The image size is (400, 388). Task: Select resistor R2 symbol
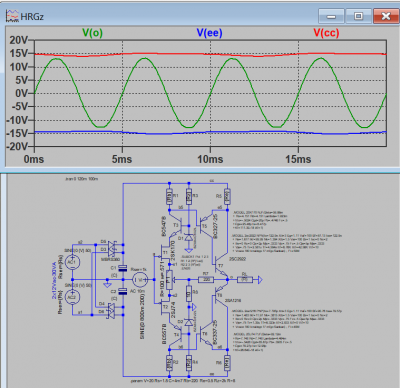click(x=169, y=363)
